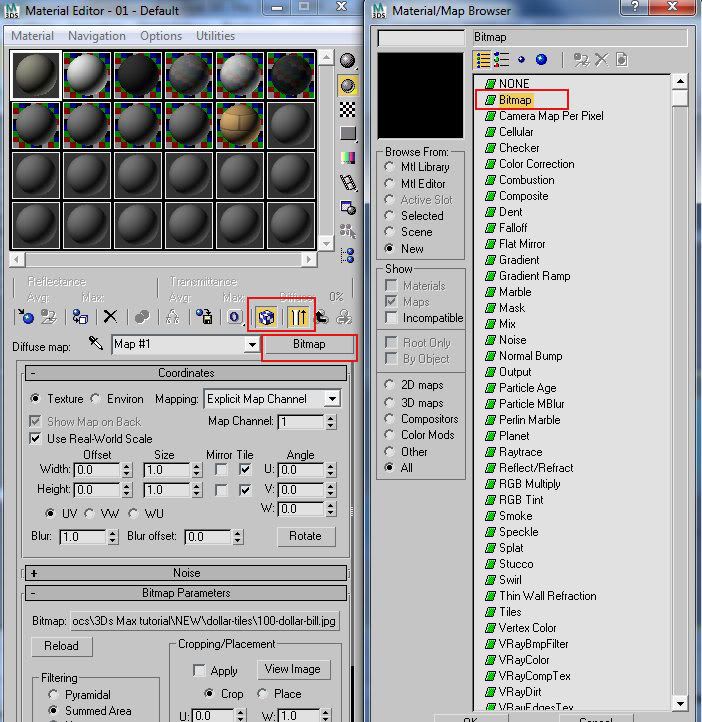Screen dimensions: 702x722
Task: Open the Map #1 name dropdown
Action: point(252,344)
